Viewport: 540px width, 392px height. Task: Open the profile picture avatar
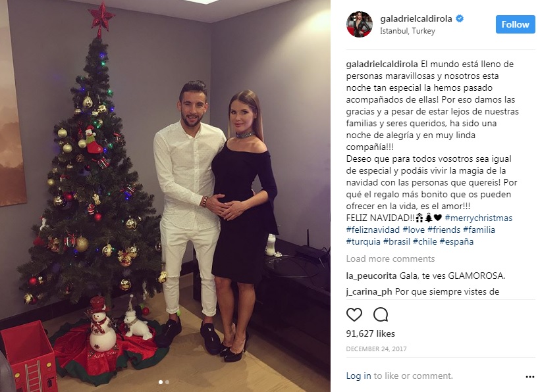pyautogui.click(x=360, y=24)
